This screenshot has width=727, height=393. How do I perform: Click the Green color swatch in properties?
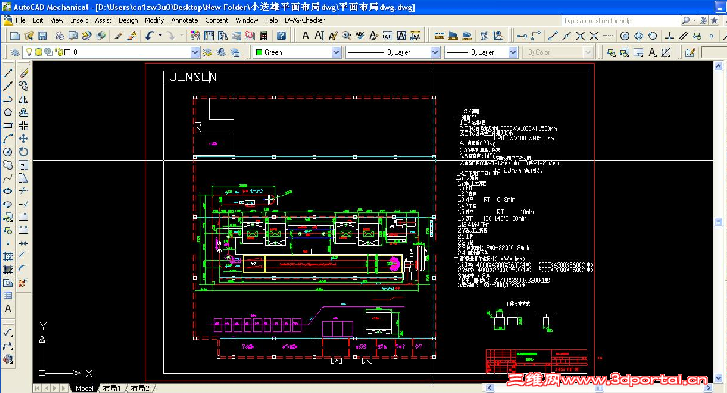pyautogui.click(x=259, y=52)
